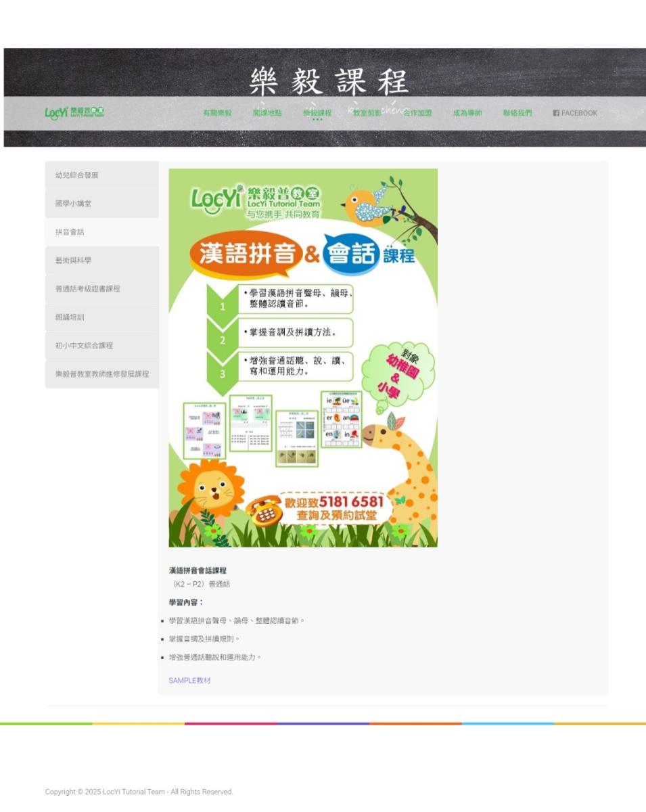Click the SAMPLE教材 link
Viewport: 646px width, 812px height.
point(189,681)
